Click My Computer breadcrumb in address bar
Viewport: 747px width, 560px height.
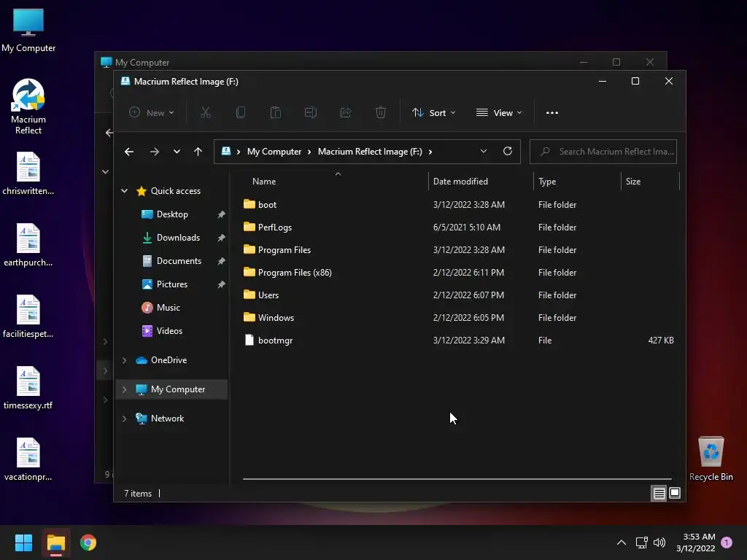pyautogui.click(x=274, y=152)
